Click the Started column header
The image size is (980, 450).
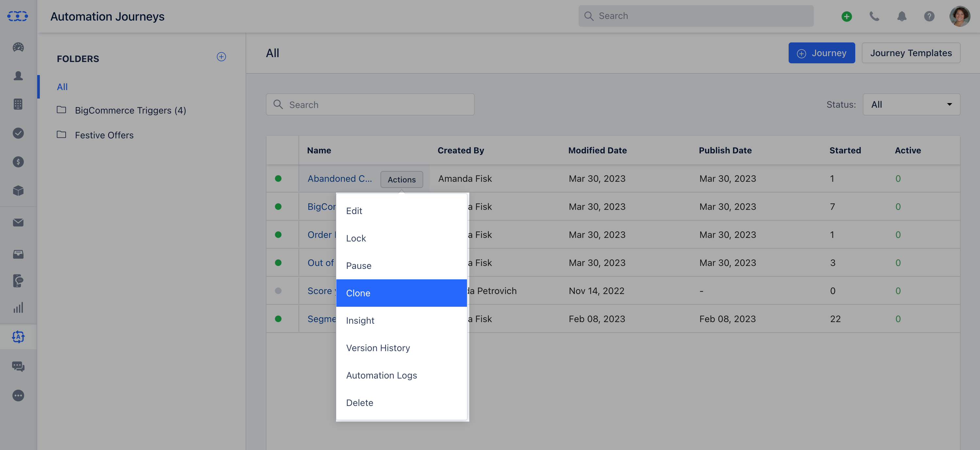[845, 150]
